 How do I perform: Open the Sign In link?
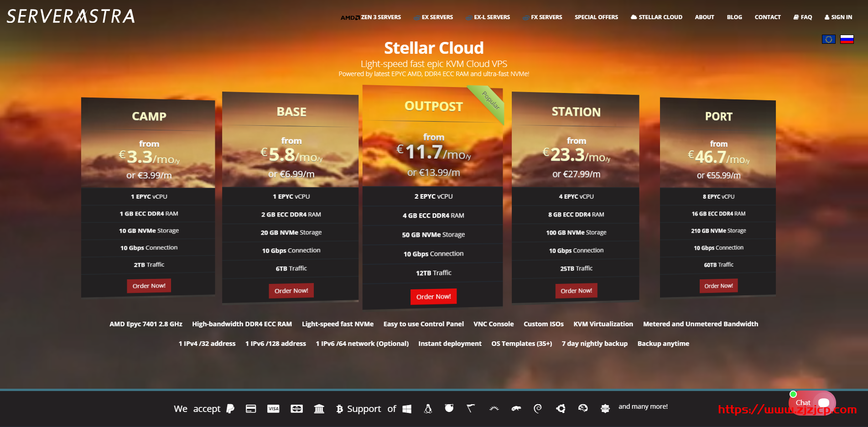click(838, 17)
